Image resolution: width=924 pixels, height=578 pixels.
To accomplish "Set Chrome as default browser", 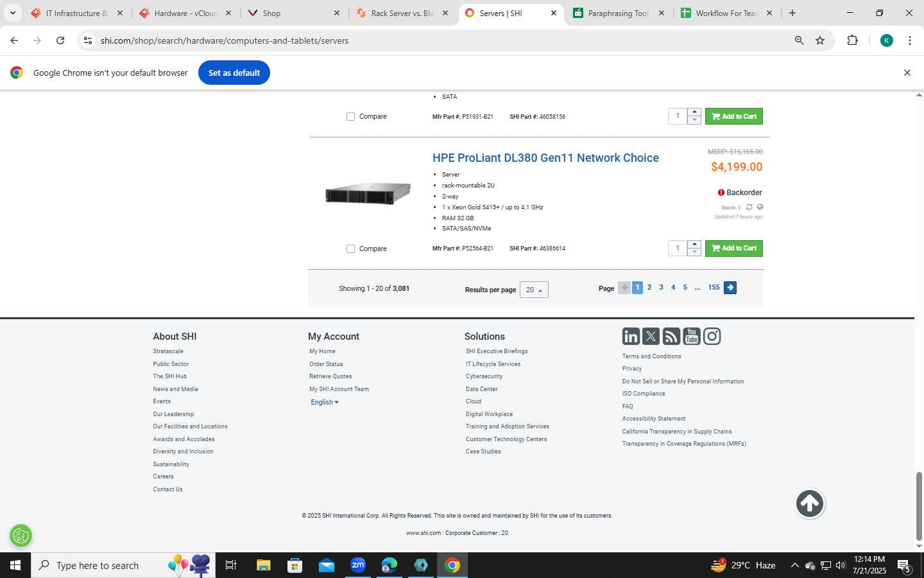I will coord(234,73).
